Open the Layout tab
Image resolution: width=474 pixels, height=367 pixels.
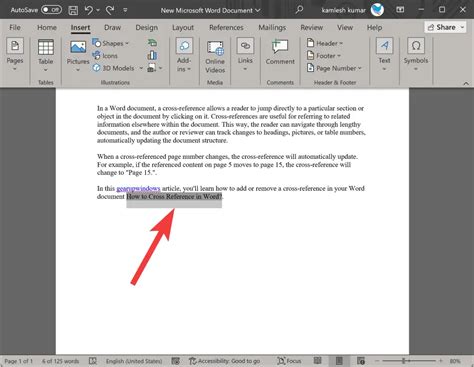183,27
